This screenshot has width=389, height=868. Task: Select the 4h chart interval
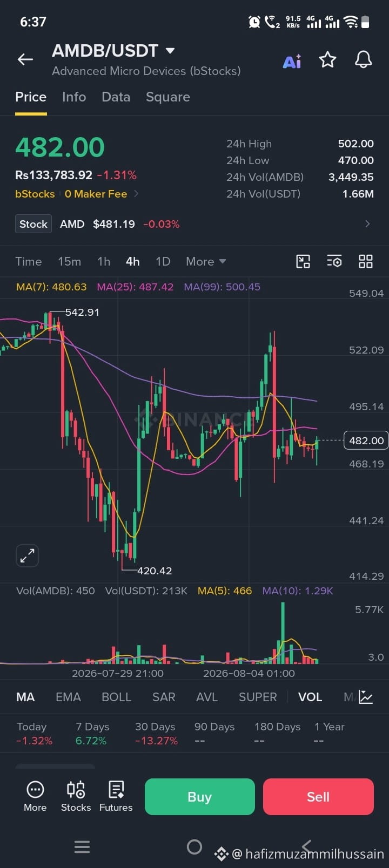[133, 261]
